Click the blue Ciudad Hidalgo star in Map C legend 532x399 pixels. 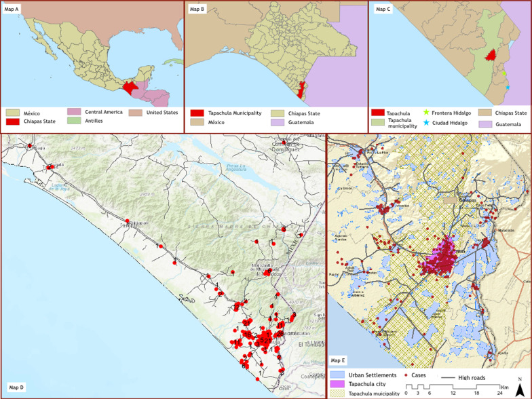(427, 123)
